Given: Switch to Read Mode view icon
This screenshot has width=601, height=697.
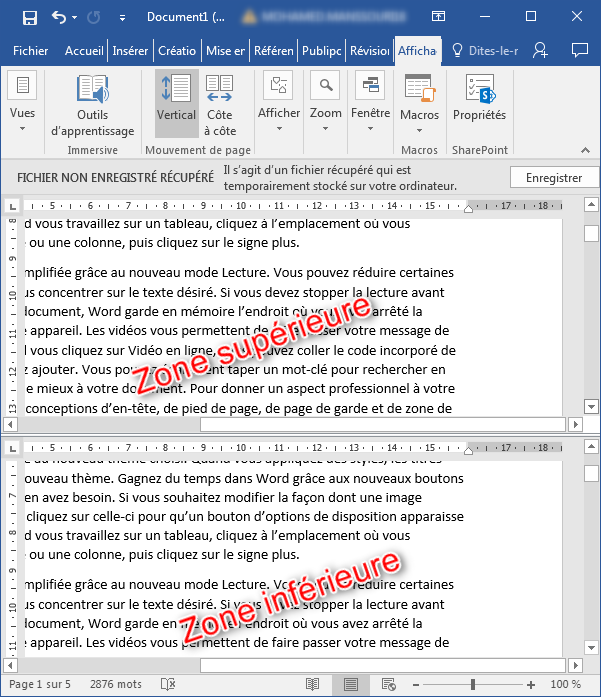Looking at the screenshot, I should pyautogui.click(x=313, y=685).
